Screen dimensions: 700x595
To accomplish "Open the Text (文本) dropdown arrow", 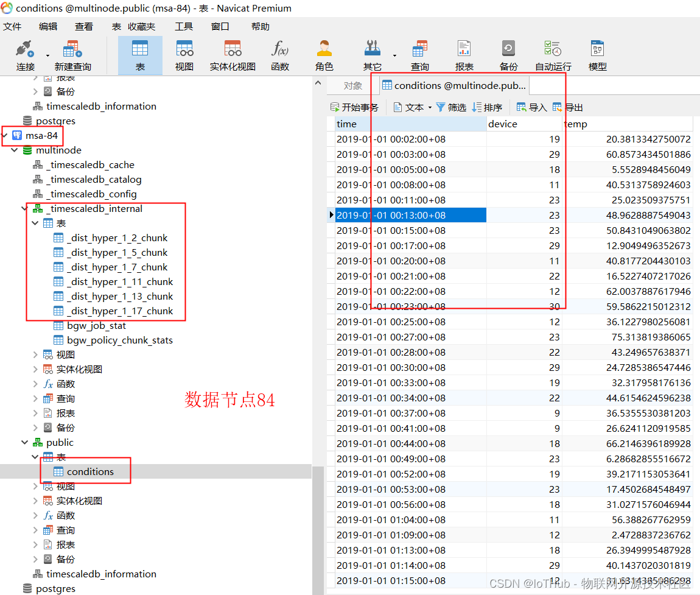I will (430, 108).
